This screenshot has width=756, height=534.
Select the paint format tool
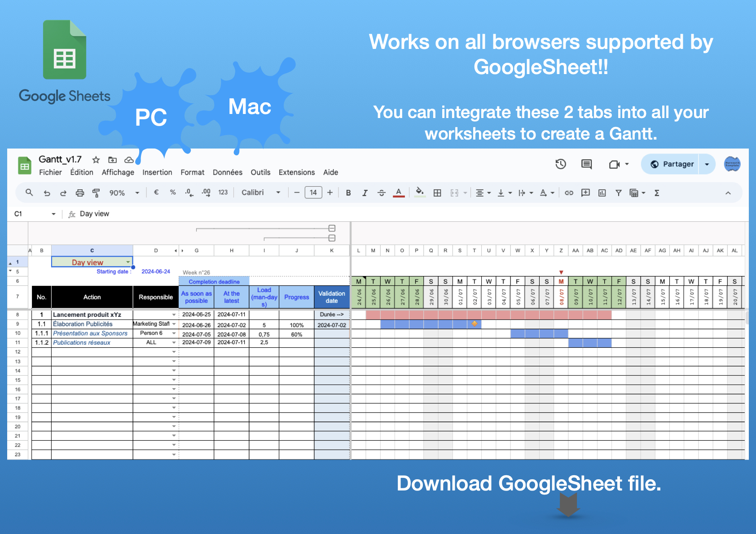[x=97, y=193]
